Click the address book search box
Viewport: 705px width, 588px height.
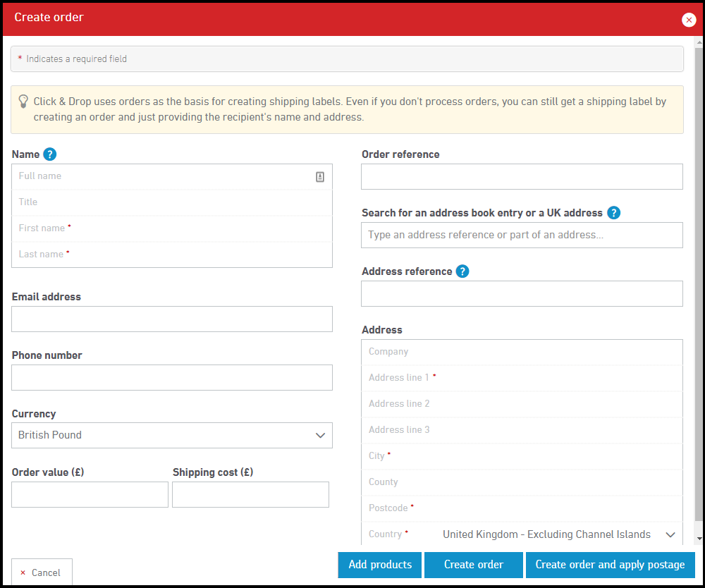point(522,235)
